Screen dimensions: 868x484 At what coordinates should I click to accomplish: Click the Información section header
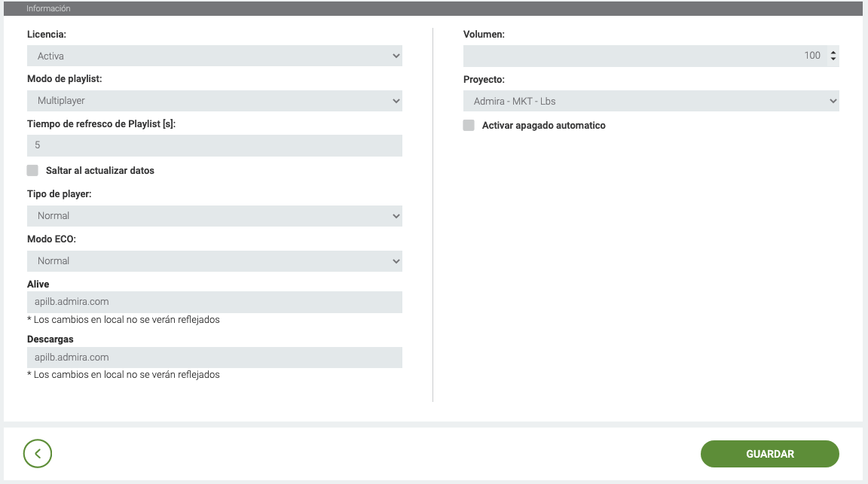pos(49,8)
